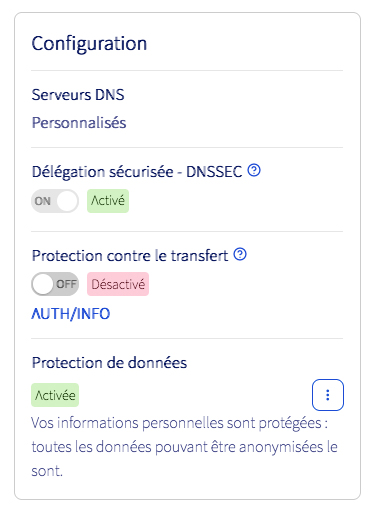Click the Vos informations personnelles description text

click(x=184, y=447)
